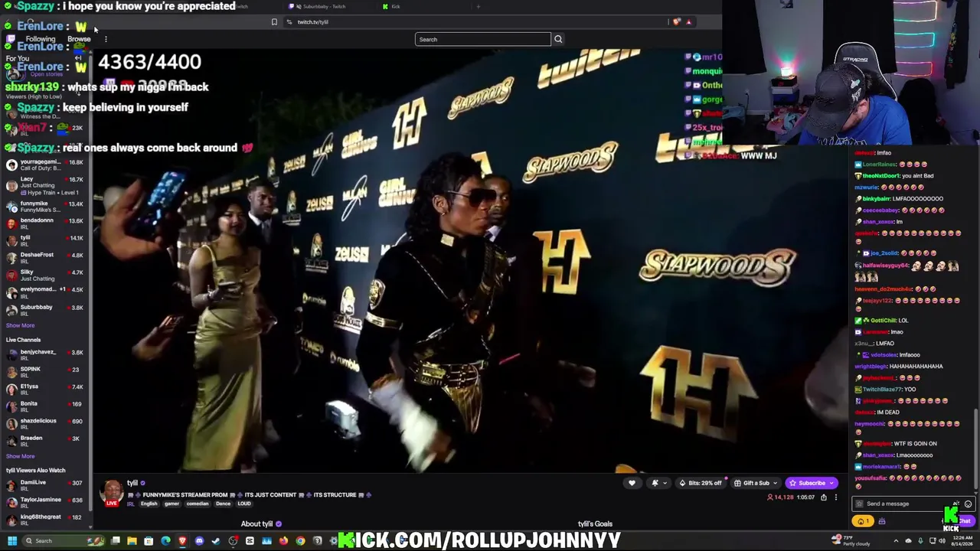This screenshot has height=551, width=980.
Task: Collapse the For You sidebar
Action: coord(78,58)
